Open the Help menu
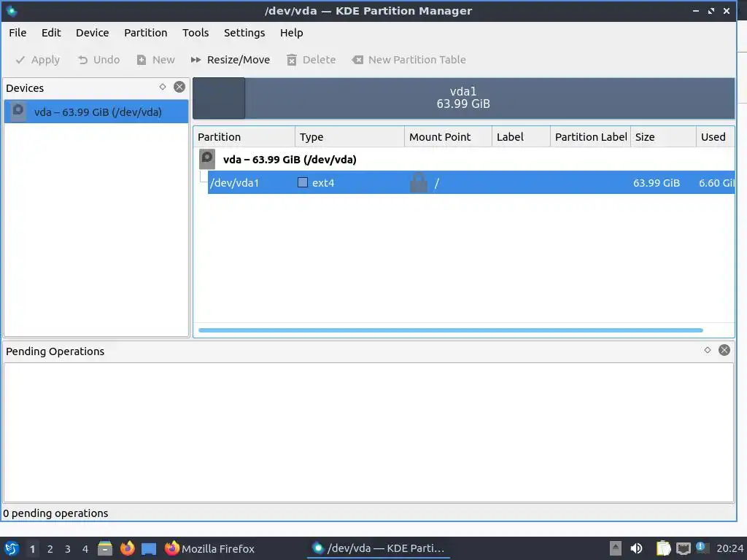 292,33
